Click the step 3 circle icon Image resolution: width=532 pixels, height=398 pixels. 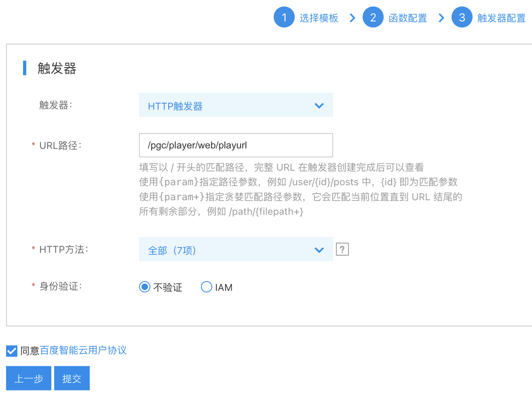(x=462, y=17)
